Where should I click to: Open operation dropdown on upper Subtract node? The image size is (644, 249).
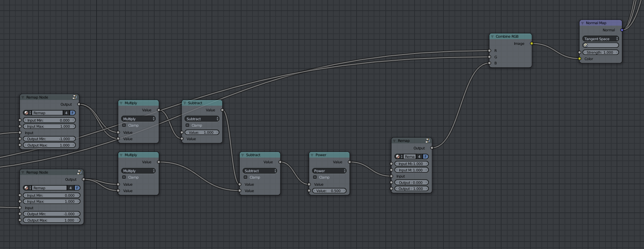point(202,119)
